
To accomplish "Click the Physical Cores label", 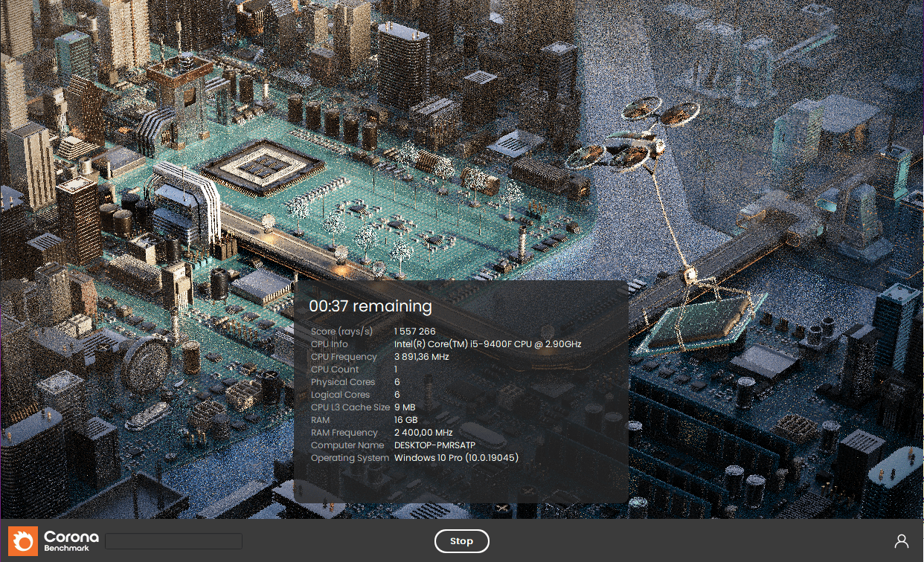I will [342, 382].
